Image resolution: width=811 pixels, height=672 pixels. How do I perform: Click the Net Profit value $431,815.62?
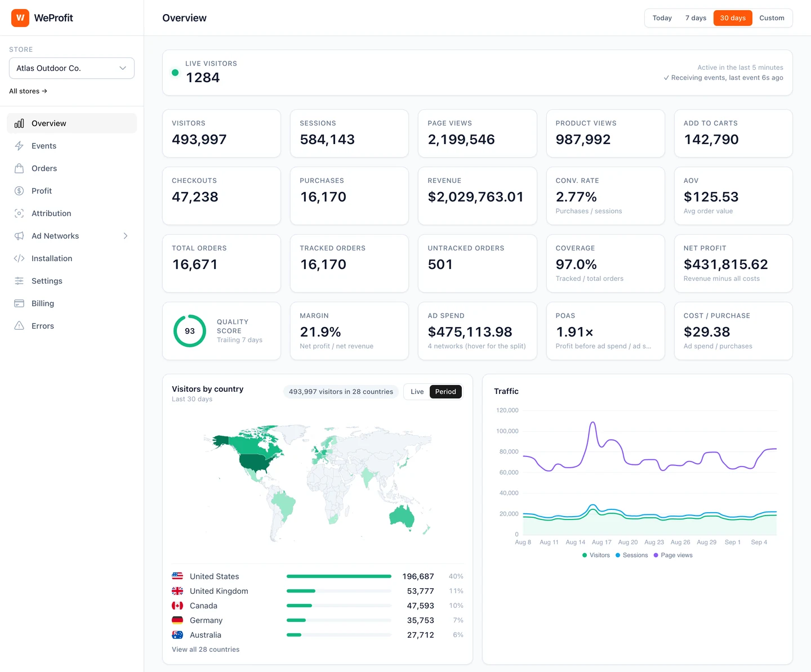click(726, 265)
